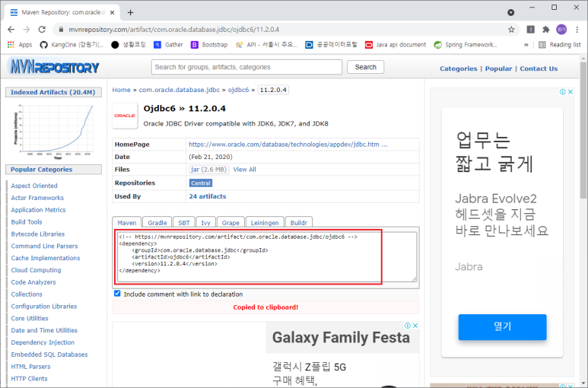This screenshot has width=588, height=388.
Task: Open com.oracle.database.jdbc breadcrumb link
Action: coord(180,90)
